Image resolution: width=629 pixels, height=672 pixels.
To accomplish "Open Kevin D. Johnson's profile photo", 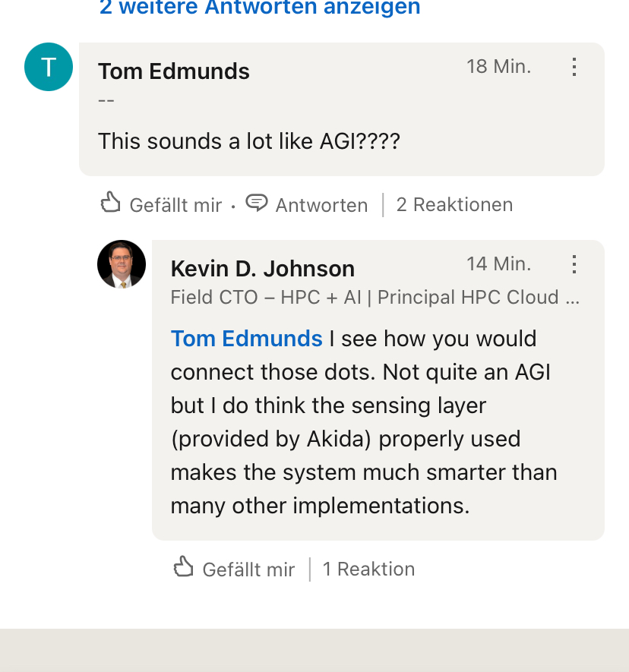I will pyautogui.click(x=122, y=264).
